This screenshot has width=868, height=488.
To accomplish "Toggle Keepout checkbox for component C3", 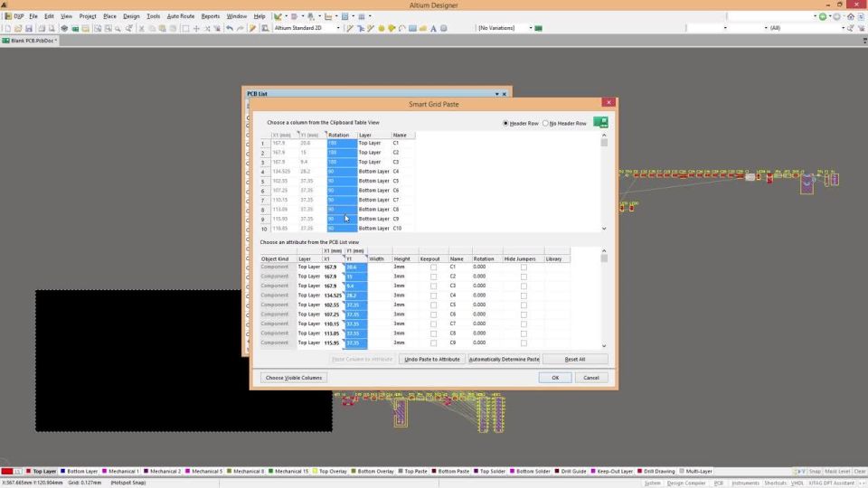I will coord(433,286).
